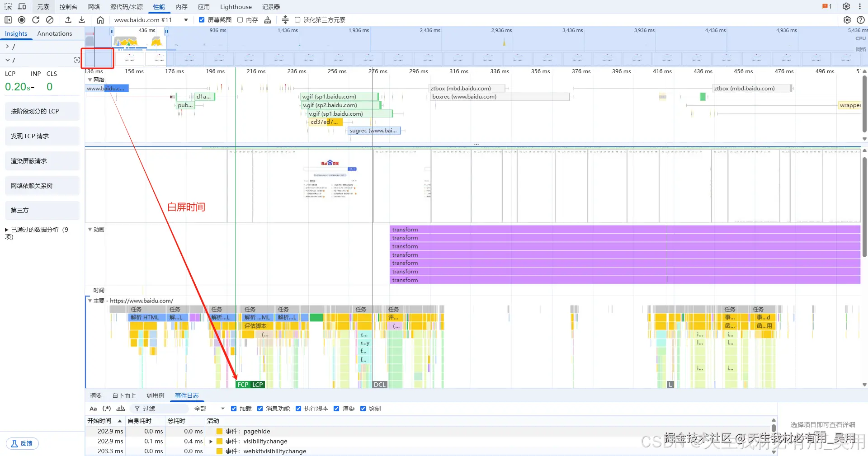Open the 网络 Network tab
Viewport: 868px width, 456px height.
point(94,7)
